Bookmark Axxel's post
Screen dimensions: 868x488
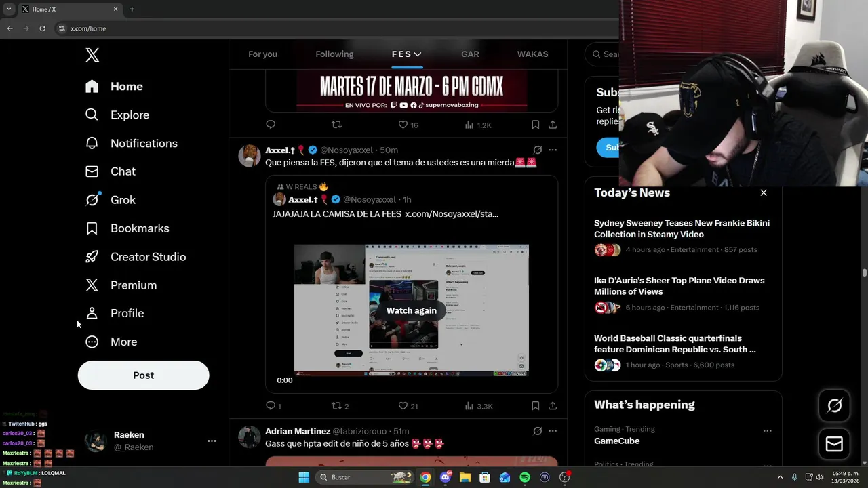pos(535,406)
